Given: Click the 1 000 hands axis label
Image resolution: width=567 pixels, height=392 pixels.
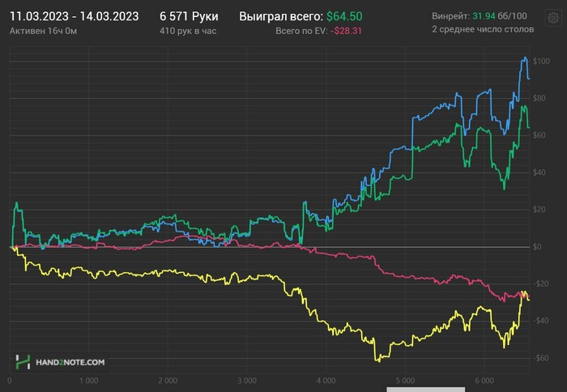Looking at the screenshot, I should coord(88,381).
